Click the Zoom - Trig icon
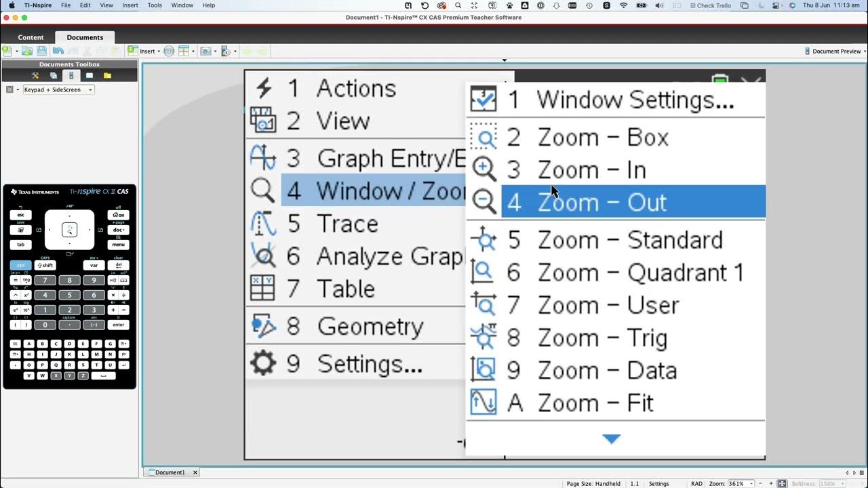Image resolution: width=868 pixels, height=488 pixels. coord(484,338)
